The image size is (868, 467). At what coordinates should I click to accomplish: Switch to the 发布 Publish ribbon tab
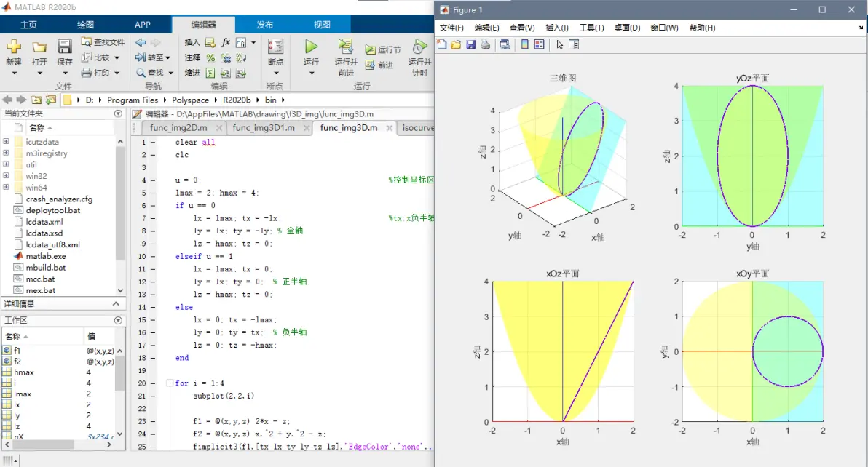click(264, 25)
